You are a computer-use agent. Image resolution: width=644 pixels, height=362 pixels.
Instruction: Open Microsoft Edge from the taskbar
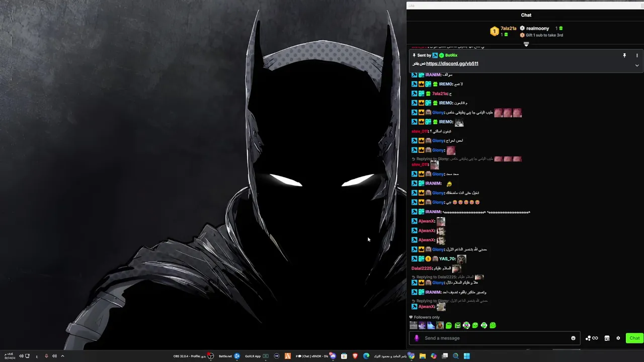point(366,356)
